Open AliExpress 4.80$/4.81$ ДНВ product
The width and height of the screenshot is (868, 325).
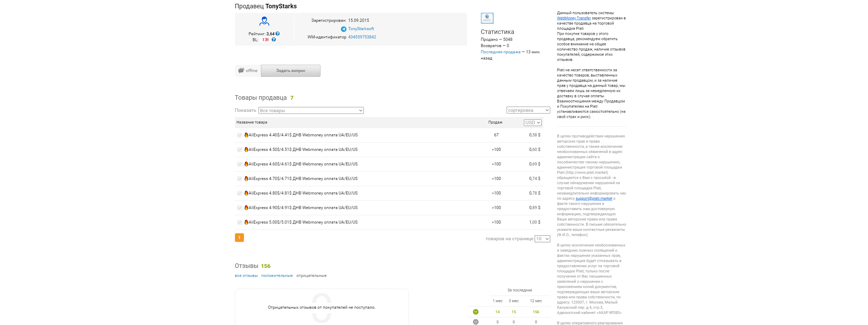click(x=303, y=193)
